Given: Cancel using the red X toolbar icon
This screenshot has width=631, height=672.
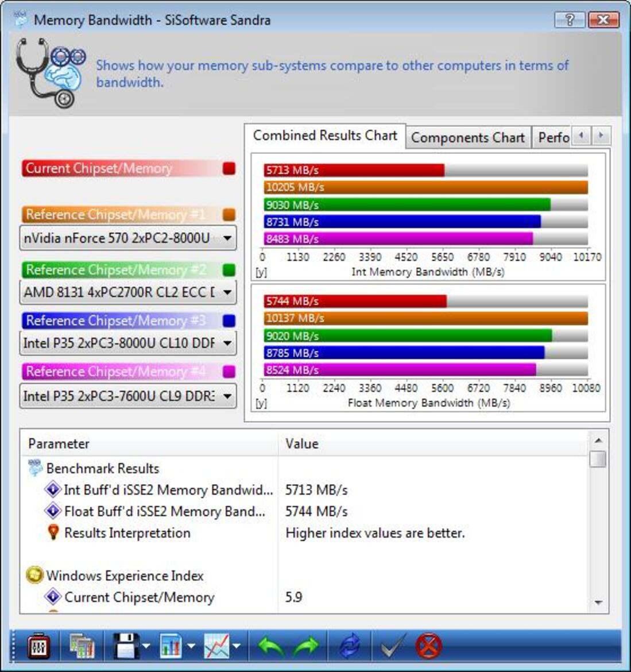Looking at the screenshot, I should click(x=428, y=645).
